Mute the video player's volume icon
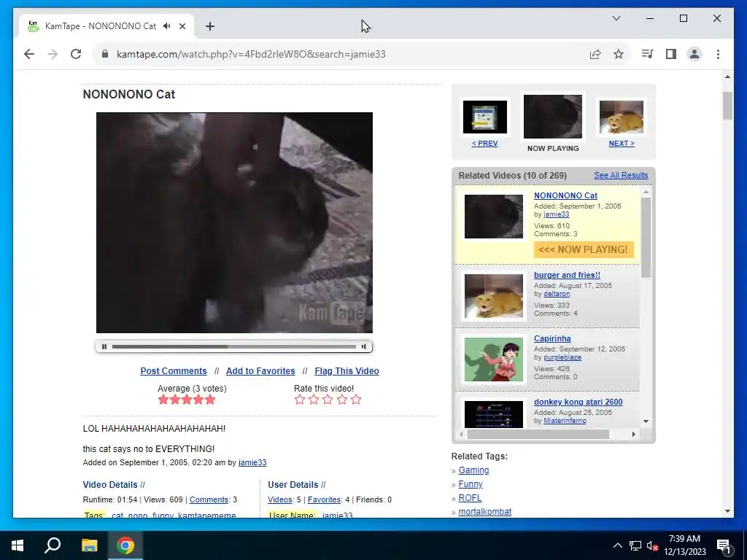 (x=363, y=346)
